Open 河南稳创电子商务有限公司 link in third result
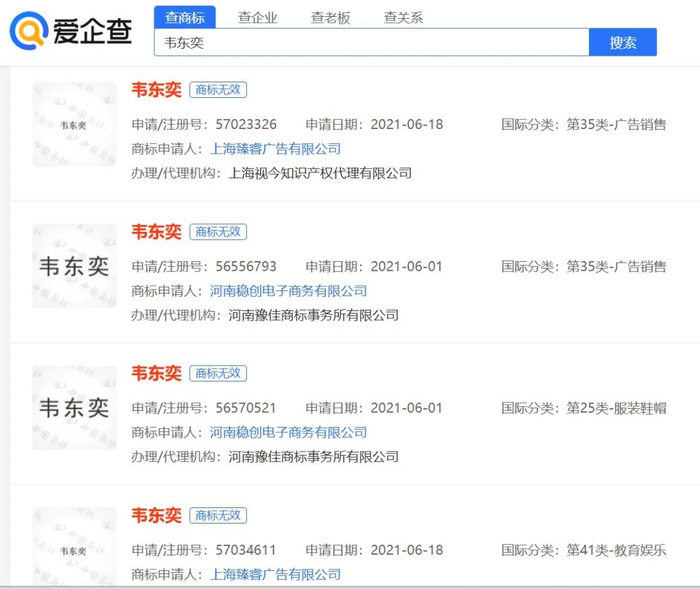Viewport: 700px width, 589px height. pyautogui.click(x=288, y=433)
